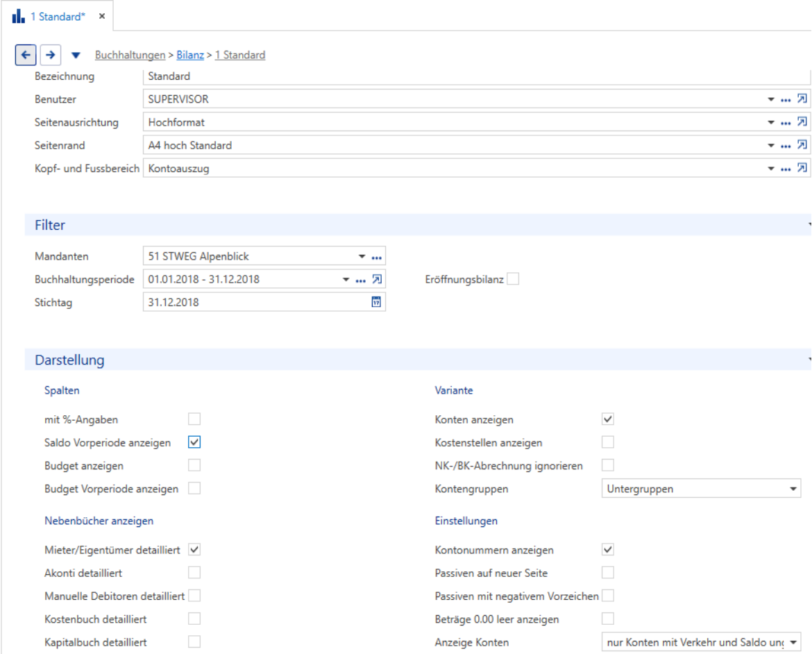Click the forward navigation arrow button

click(x=50, y=55)
